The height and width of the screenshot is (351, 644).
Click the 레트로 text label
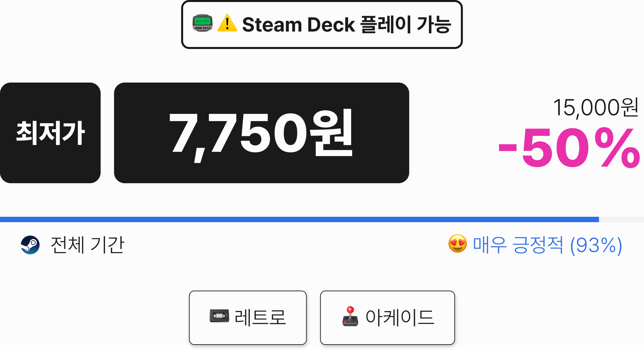tap(260, 317)
